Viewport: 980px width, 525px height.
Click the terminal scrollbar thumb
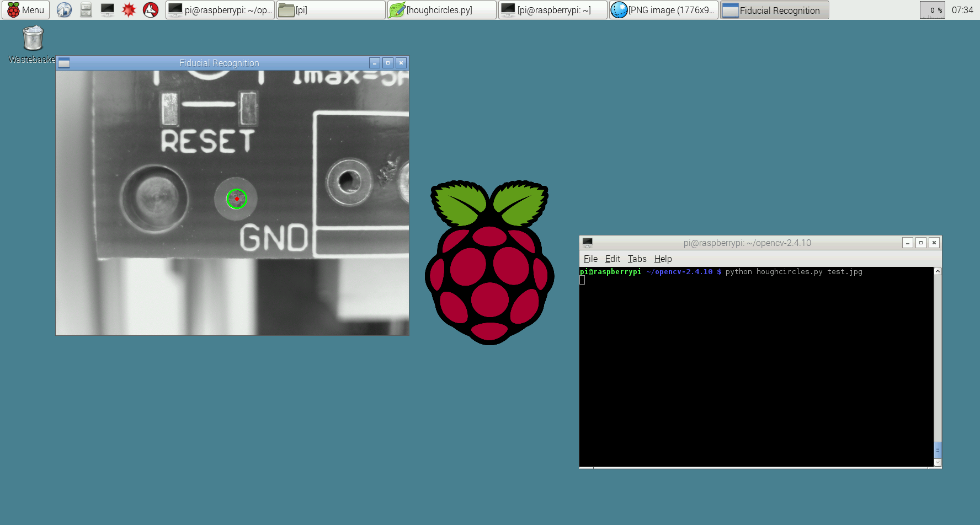point(938,449)
